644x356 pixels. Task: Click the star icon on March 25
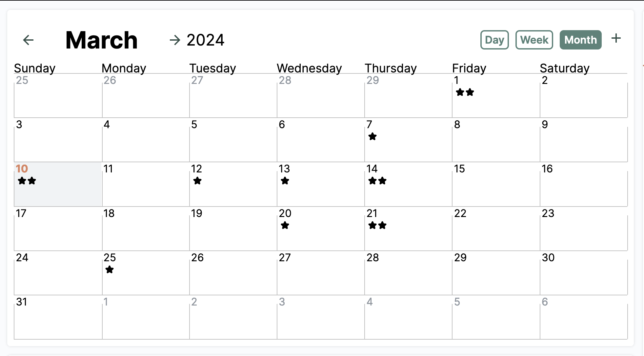[x=110, y=270]
